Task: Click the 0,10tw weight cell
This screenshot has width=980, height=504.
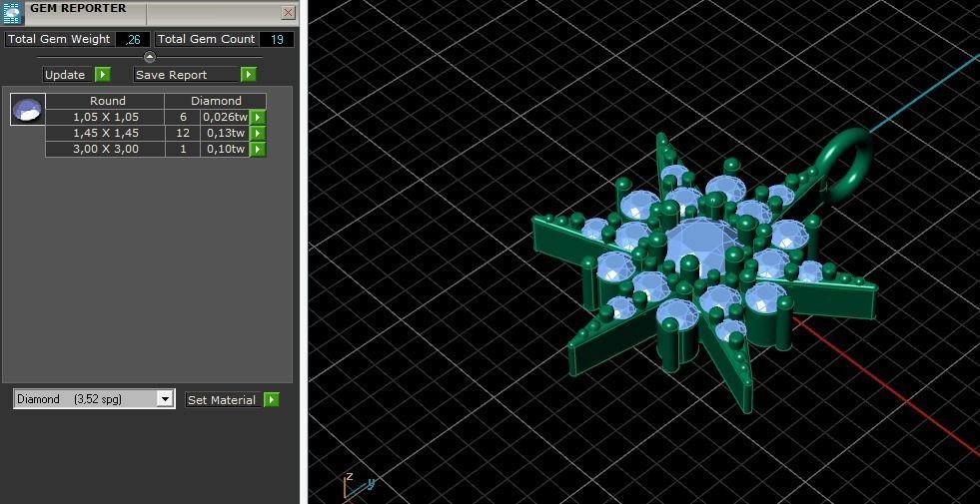Action: [225, 150]
